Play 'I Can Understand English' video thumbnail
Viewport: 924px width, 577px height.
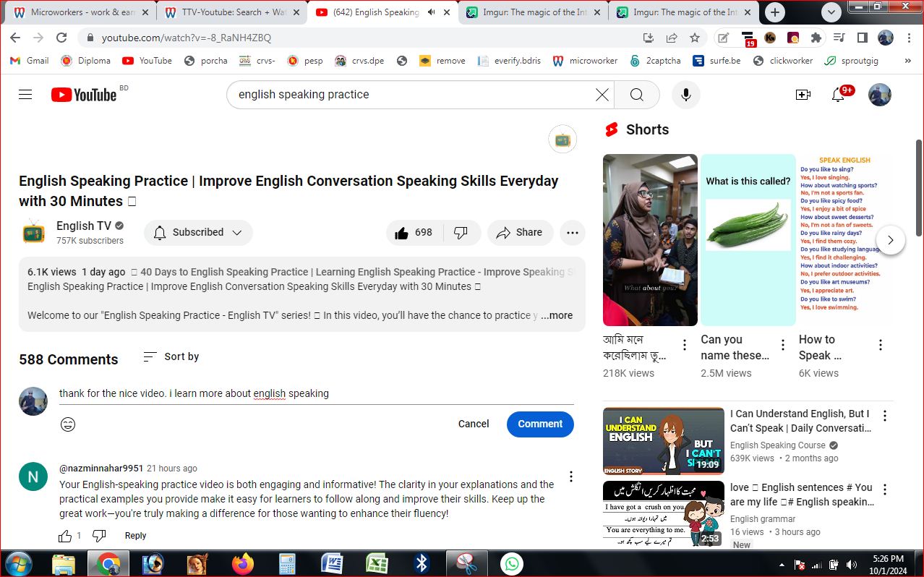click(663, 440)
